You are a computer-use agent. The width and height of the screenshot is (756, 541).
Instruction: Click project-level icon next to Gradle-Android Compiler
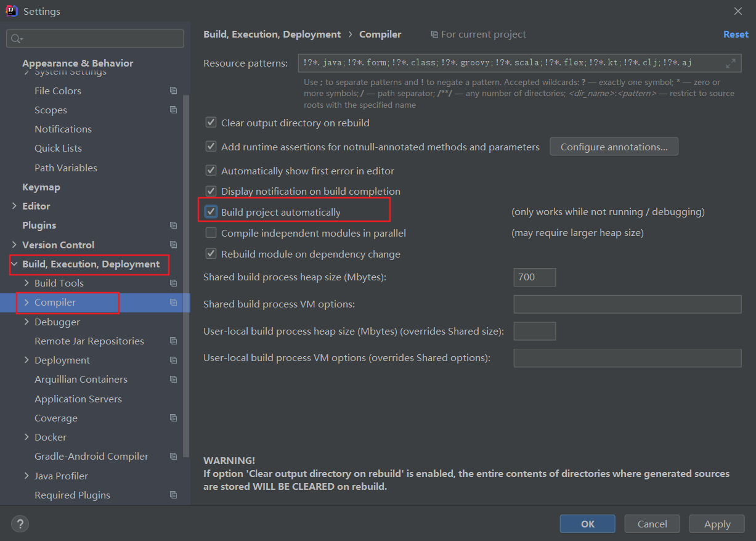173,457
